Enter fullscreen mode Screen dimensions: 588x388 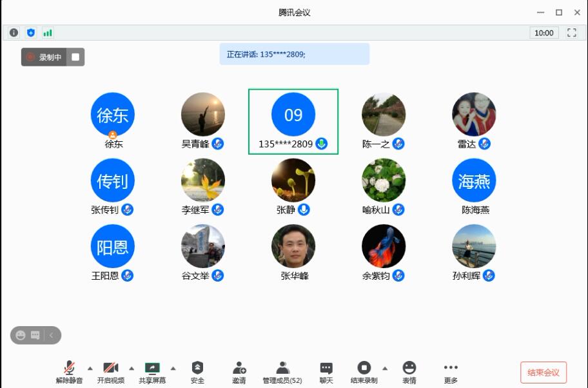[571, 32]
